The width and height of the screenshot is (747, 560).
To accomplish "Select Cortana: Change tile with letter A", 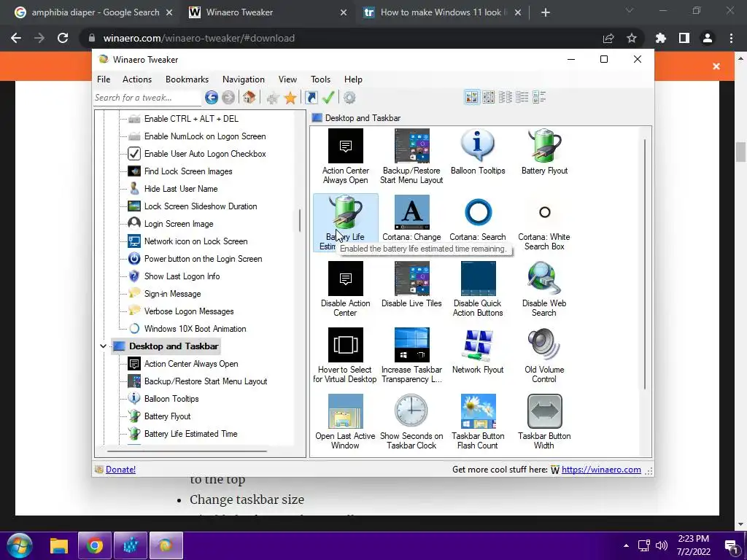I will (x=411, y=218).
